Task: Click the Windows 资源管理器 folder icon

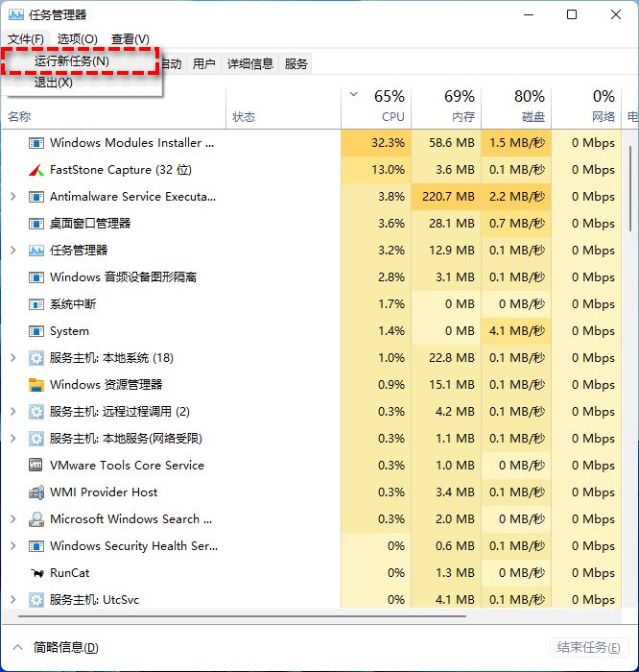Action: pyautogui.click(x=36, y=385)
